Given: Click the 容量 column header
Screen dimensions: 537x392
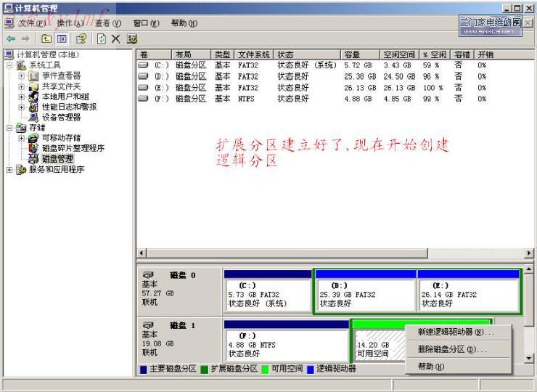Looking at the screenshot, I should (352, 54).
